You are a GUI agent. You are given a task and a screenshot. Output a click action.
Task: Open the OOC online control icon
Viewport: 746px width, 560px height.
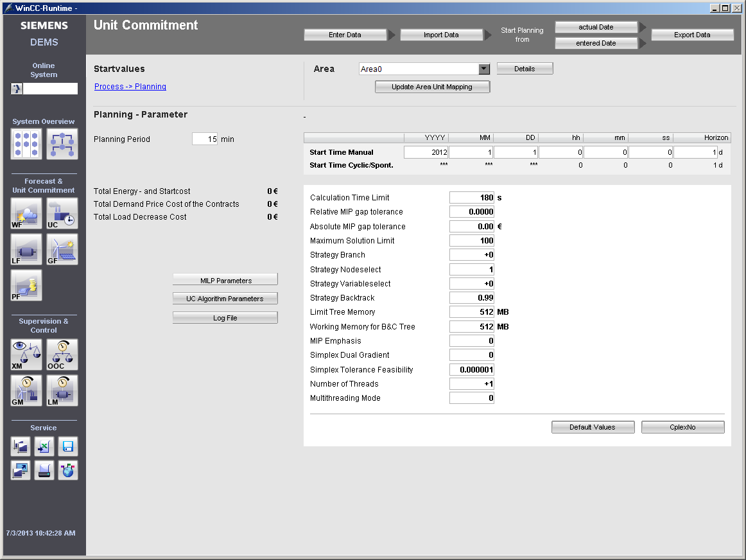click(x=62, y=354)
